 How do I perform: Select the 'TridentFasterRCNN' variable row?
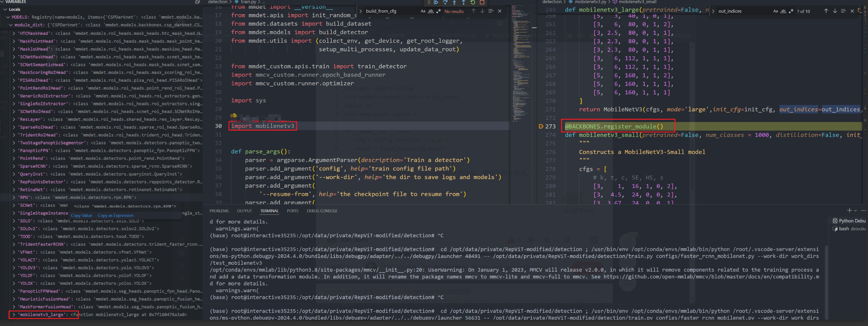coord(101,244)
